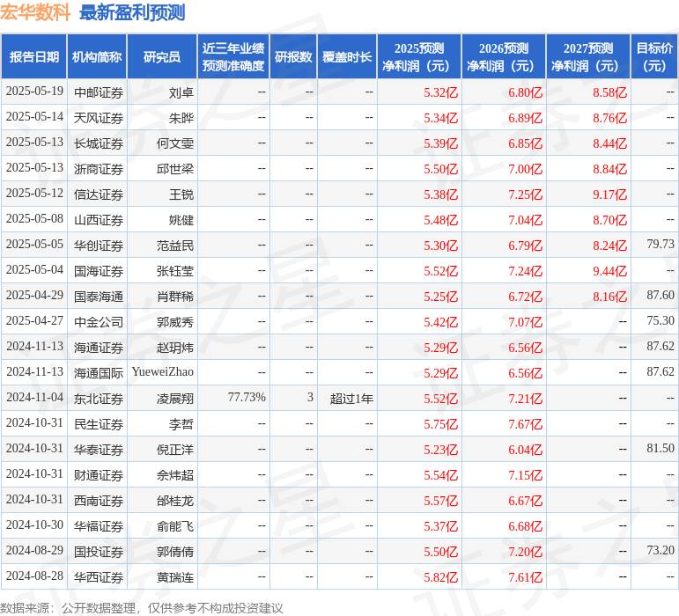This screenshot has height=616, width=679.
Task: Click the 山西证券 institution cell
Action: (x=99, y=220)
